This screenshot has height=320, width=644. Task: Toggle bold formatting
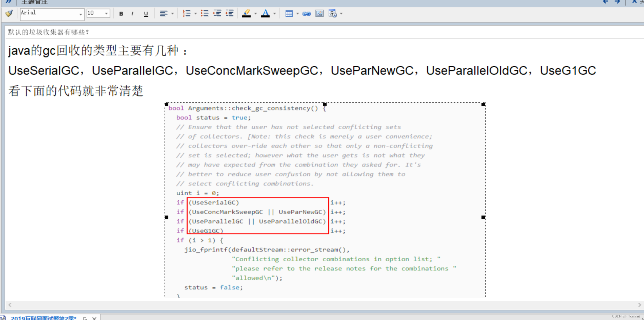coord(121,14)
